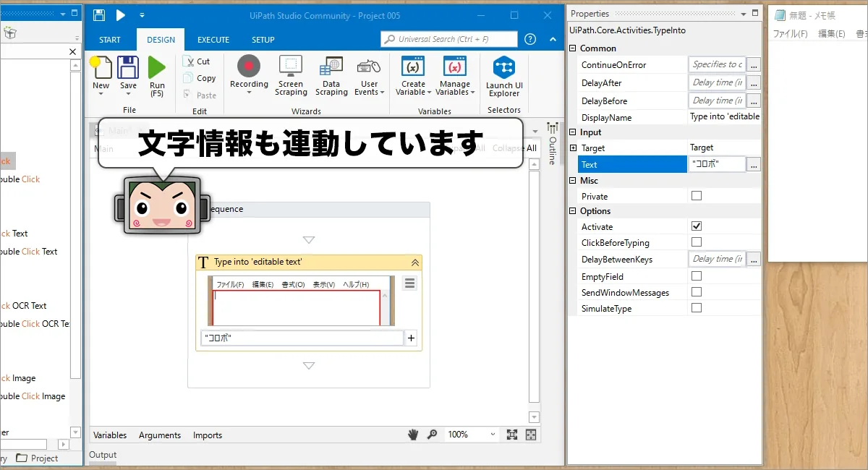Click the DisplayName value field

724,116
